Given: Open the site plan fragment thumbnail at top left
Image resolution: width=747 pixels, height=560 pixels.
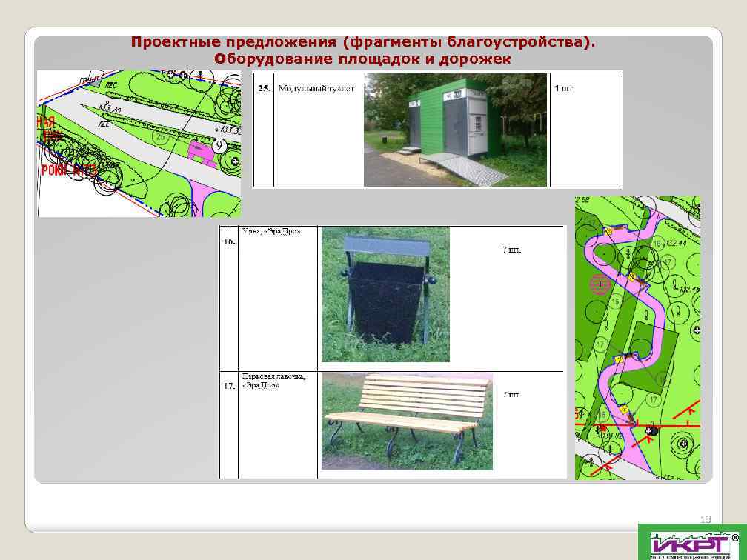Looking at the screenshot, I should (x=139, y=144).
